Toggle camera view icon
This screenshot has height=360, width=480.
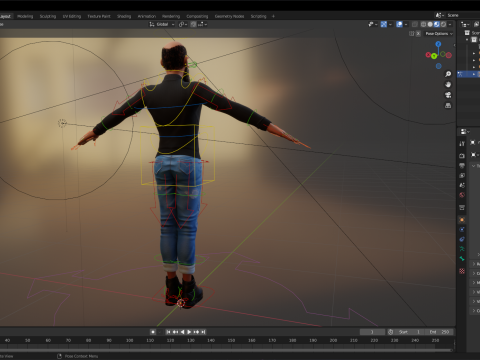pos(448,95)
